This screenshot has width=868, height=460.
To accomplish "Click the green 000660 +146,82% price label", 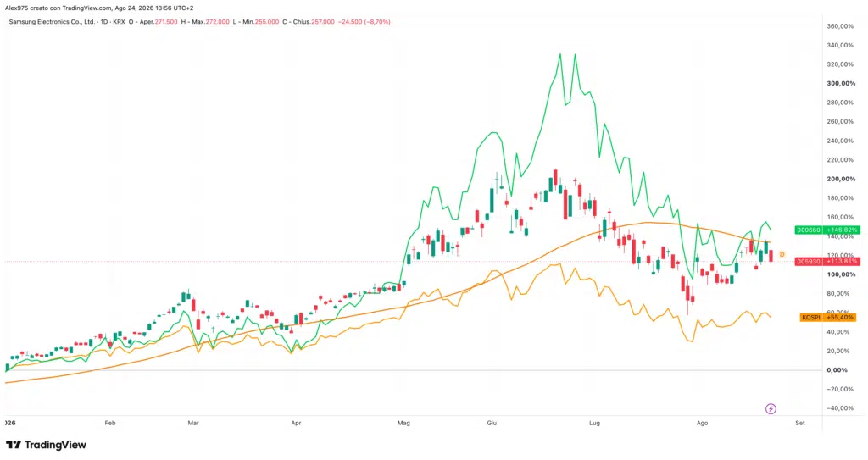I will point(827,230).
